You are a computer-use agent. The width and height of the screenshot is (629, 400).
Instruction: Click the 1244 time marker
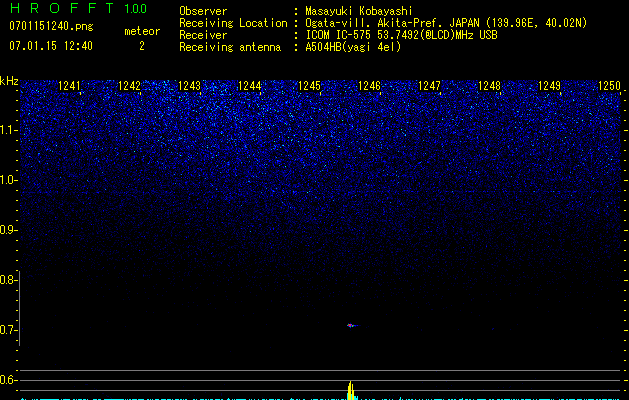(x=250, y=86)
